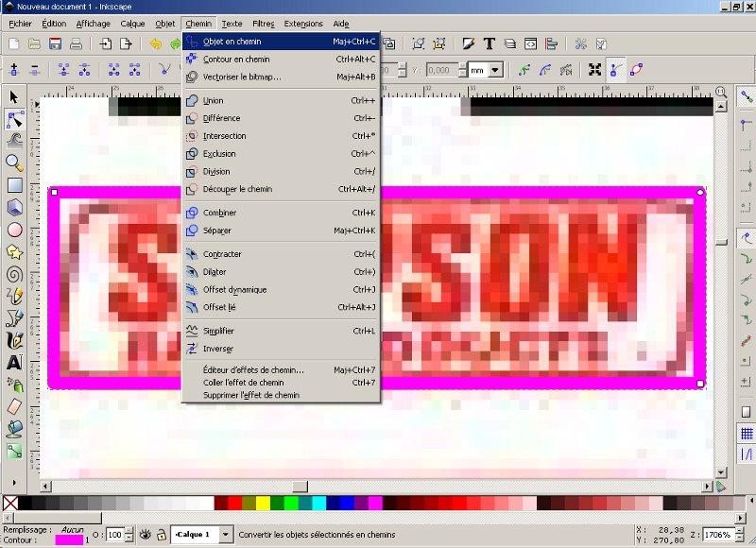Click the Export icon
The height and width of the screenshot is (548, 756).
click(126, 43)
